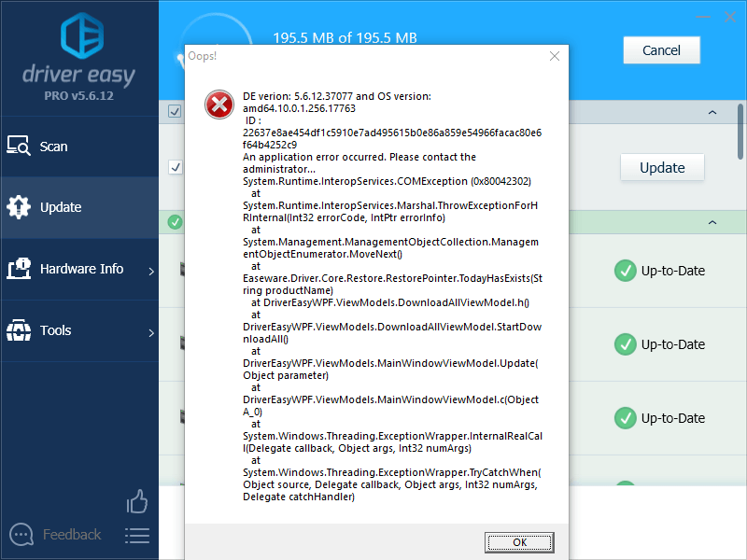Click the Scan magnifier monitor icon
The width and height of the screenshot is (747, 560).
tap(19, 146)
